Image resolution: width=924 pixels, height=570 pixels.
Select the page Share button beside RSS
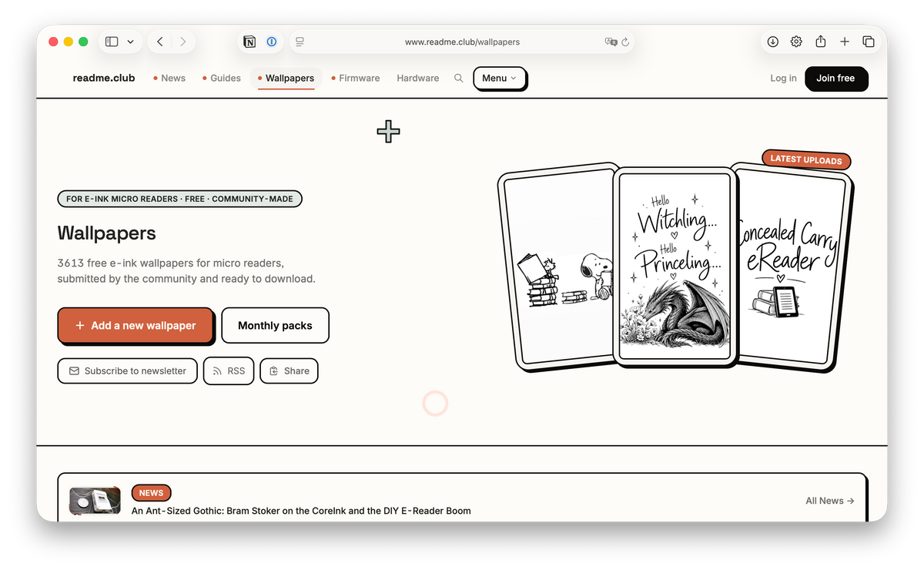coord(289,370)
